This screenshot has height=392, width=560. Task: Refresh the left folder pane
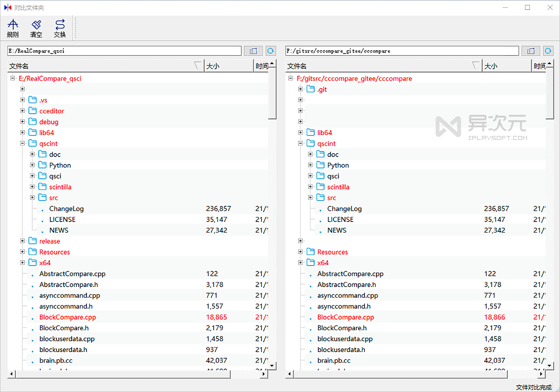[x=271, y=51]
